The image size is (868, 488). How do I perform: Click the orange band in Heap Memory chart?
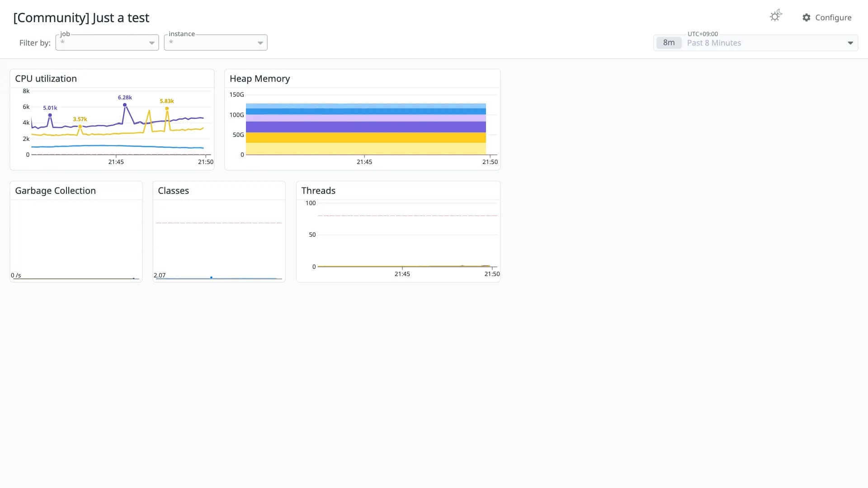366,137
